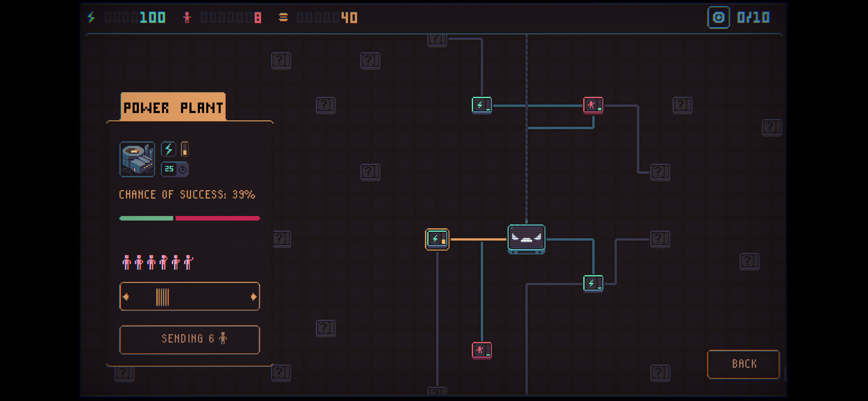Click the target objective icon top right
Screen dimensions: 868x401
click(x=718, y=17)
